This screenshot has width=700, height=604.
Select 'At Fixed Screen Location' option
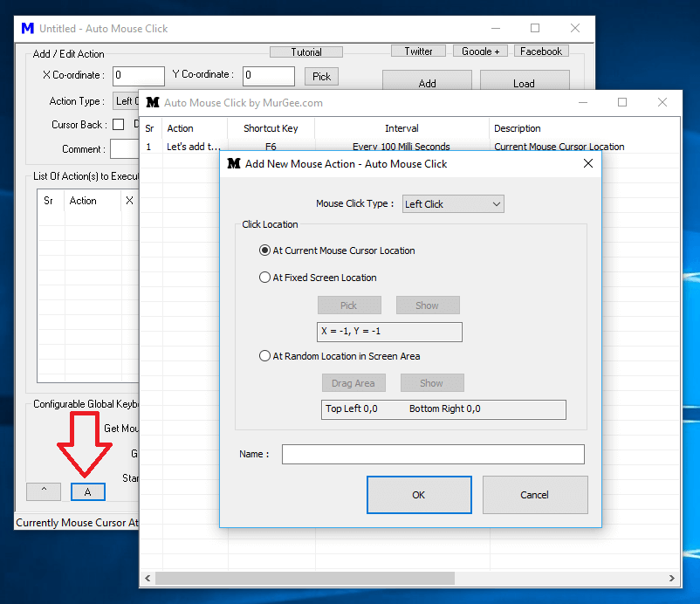coord(264,277)
